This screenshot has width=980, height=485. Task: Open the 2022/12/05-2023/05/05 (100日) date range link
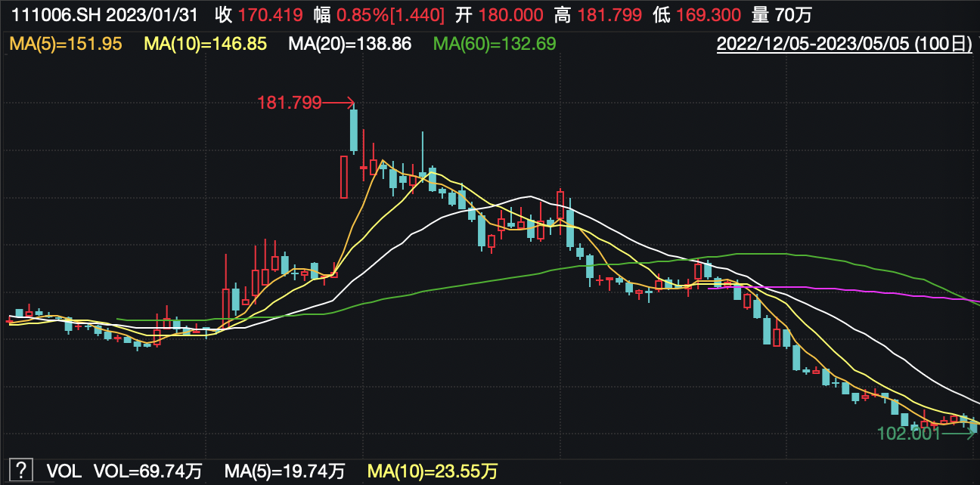coord(845,44)
